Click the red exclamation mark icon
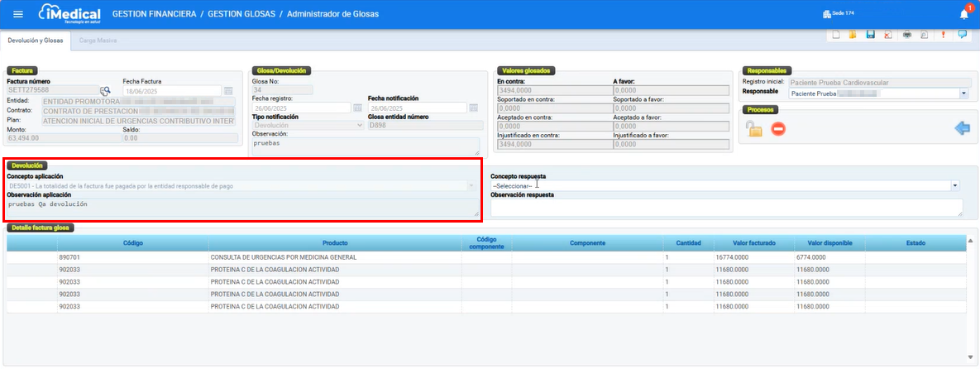This screenshot has height=369, width=980. point(943,35)
